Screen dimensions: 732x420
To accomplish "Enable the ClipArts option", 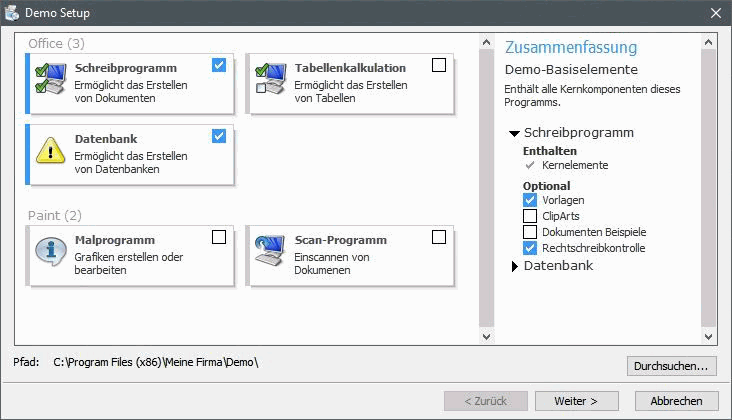I will [x=530, y=216].
